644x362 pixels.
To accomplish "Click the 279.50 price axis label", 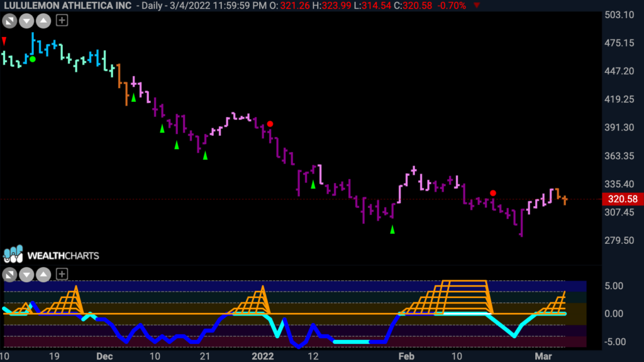I will [x=619, y=241].
